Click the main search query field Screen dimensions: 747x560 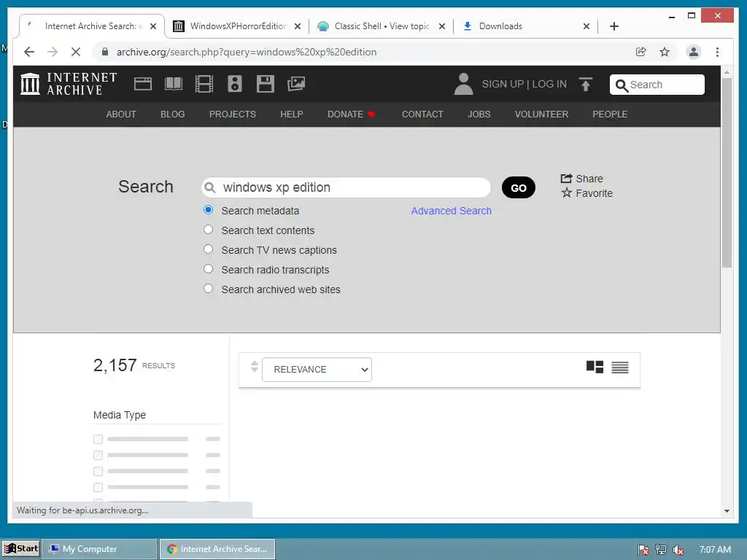click(346, 187)
